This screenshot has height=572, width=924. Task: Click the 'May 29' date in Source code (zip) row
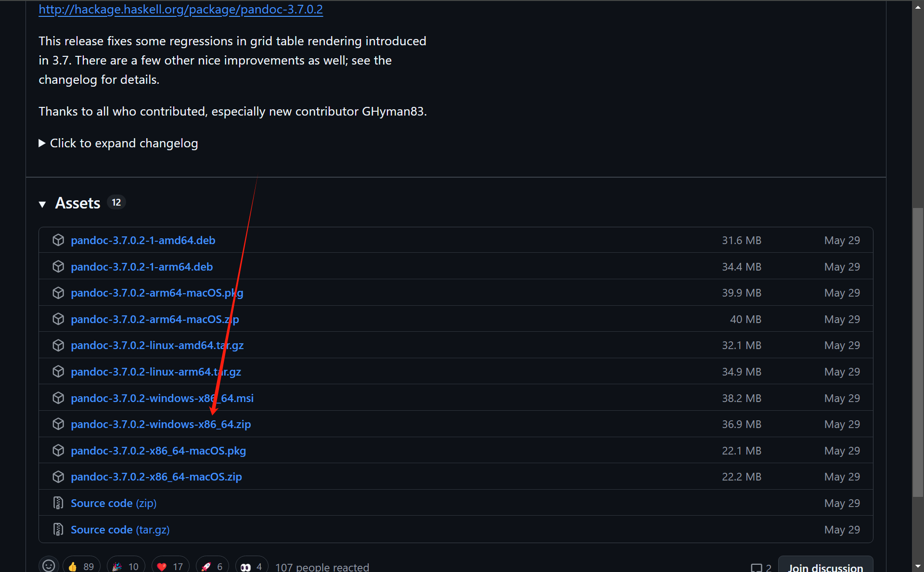pos(842,503)
